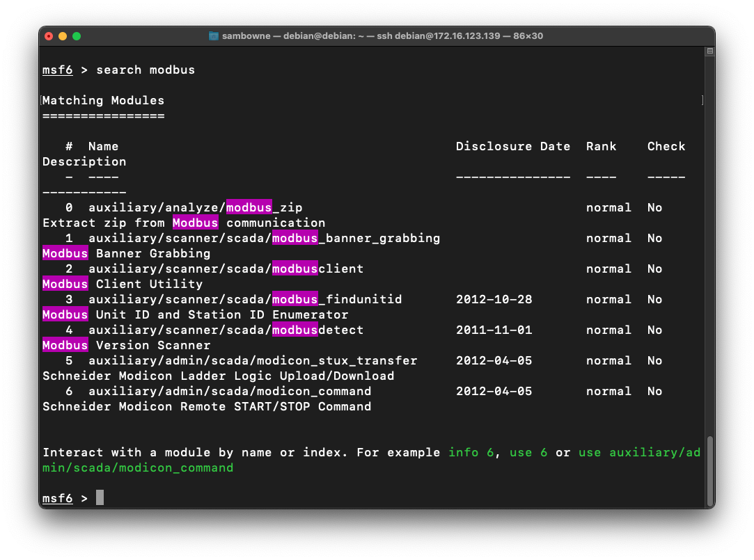Click the 'No' check value for modicon_command
Screen dimensions: 754x560
pos(654,392)
